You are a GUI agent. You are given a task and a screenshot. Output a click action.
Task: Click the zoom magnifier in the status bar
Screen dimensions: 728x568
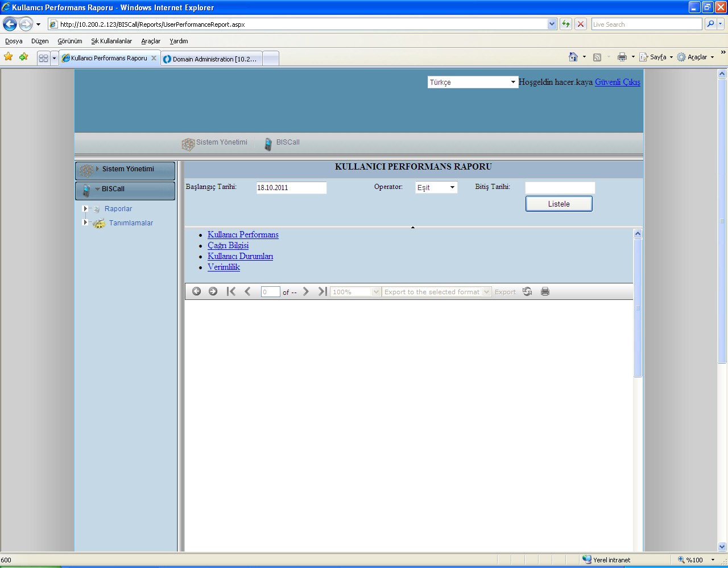pos(681,560)
